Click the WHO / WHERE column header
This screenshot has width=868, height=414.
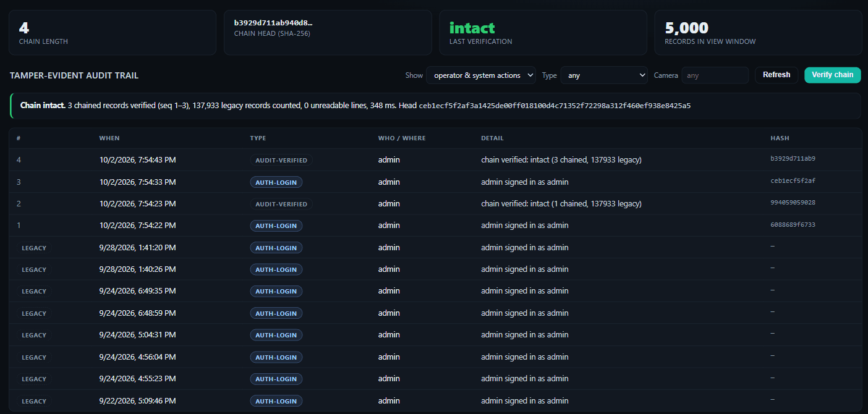point(402,138)
